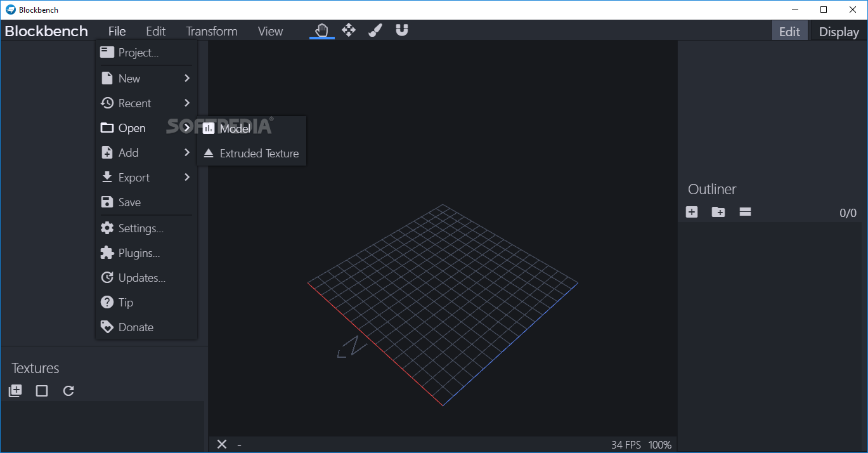Click the Donate heart tag icon
The height and width of the screenshot is (453, 868).
click(107, 327)
